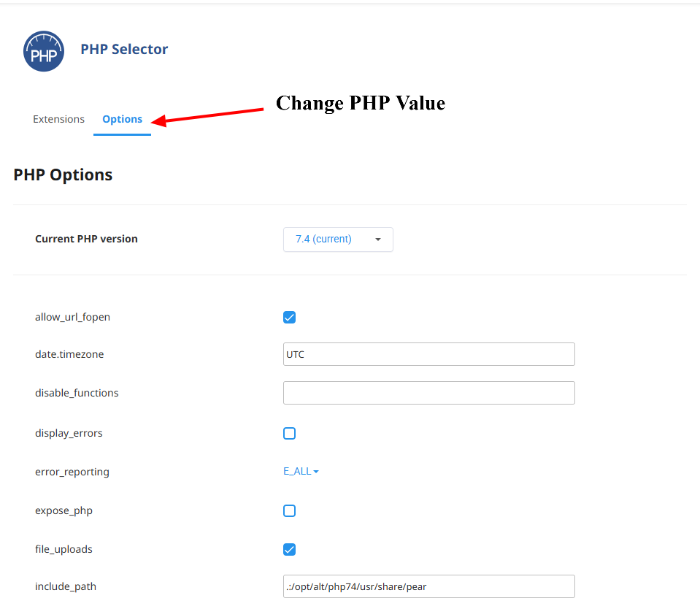The height and width of the screenshot is (609, 700).
Task: Click the PHP Selector title text
Action: 124,49
